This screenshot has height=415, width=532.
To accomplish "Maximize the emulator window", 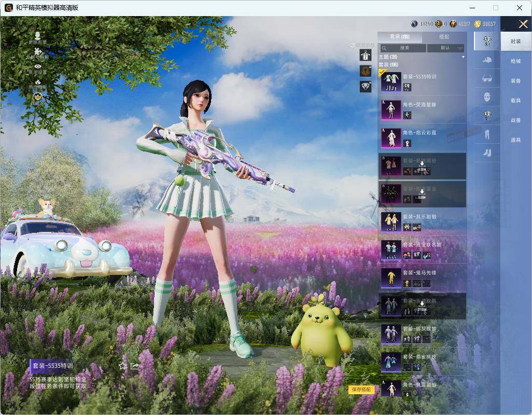I will coord(496,8).
